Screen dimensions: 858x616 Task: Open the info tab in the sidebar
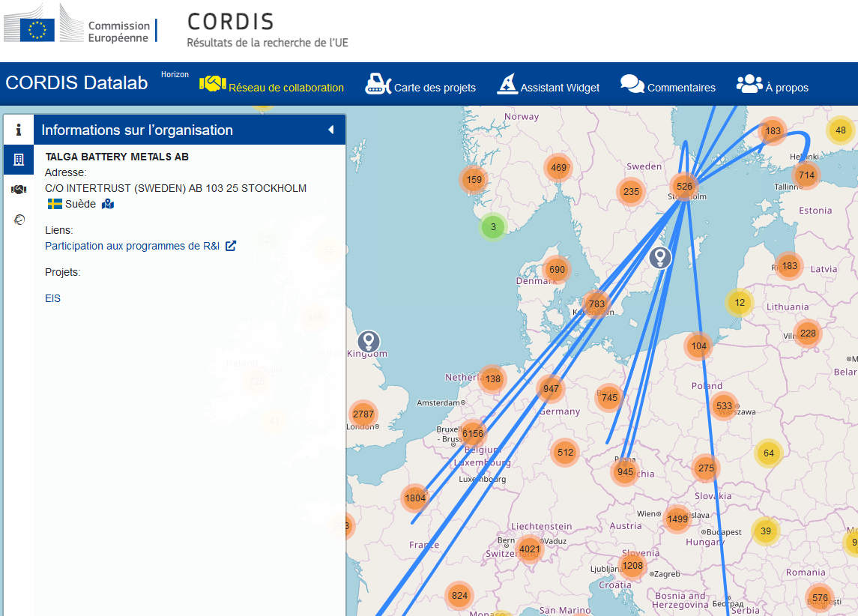pyautogui.click(x=18, y=130)
